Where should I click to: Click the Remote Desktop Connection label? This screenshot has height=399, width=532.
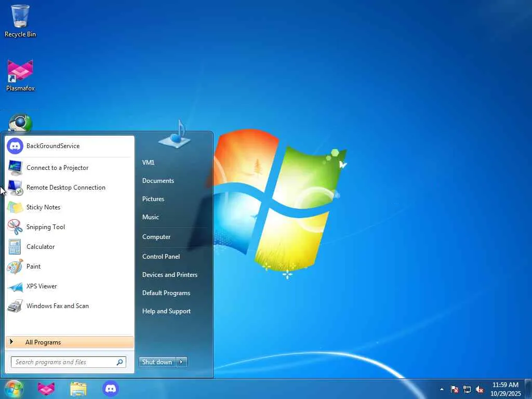point(66,188)
